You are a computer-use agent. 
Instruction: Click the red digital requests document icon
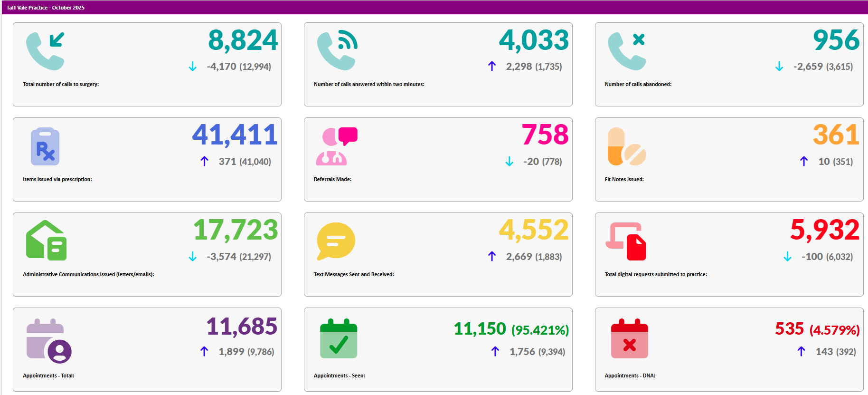[626, 241]
